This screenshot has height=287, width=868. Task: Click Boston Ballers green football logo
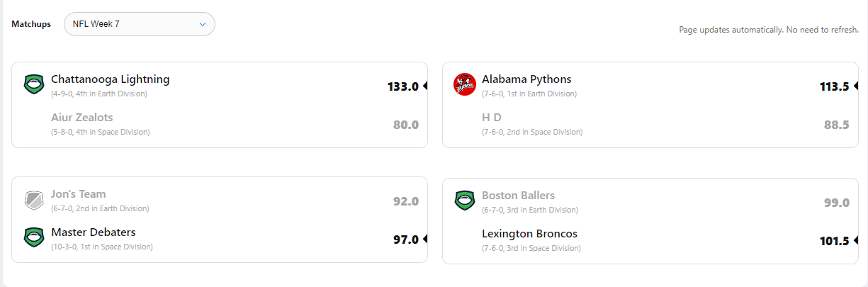tap(464, 201)
